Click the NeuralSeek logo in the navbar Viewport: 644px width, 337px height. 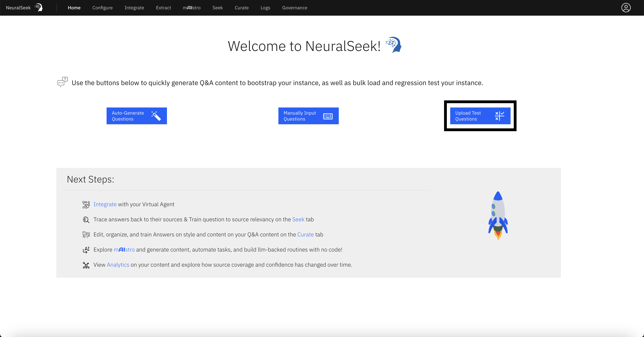pyautogui.click(x=24, y=8)
